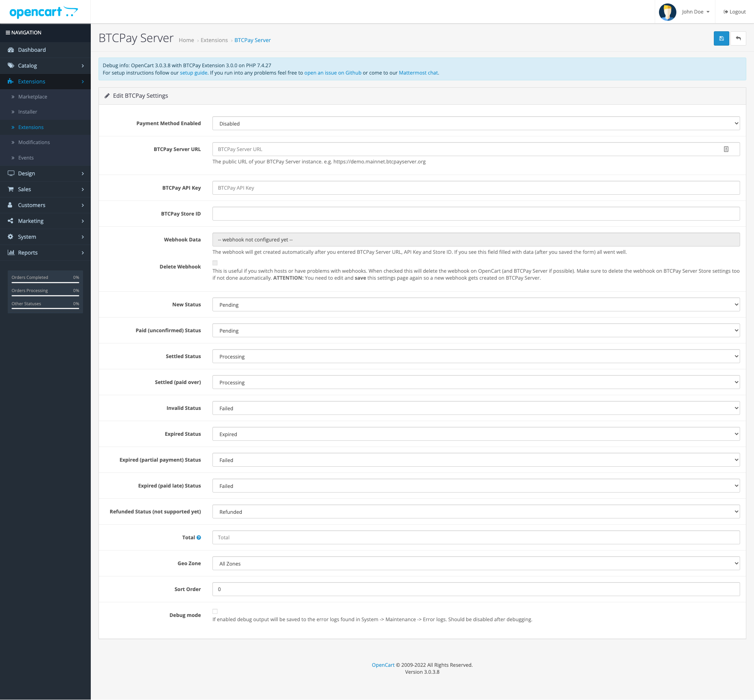Click the setup guide link
Viewport: 754px width, 700px height.
194,72
